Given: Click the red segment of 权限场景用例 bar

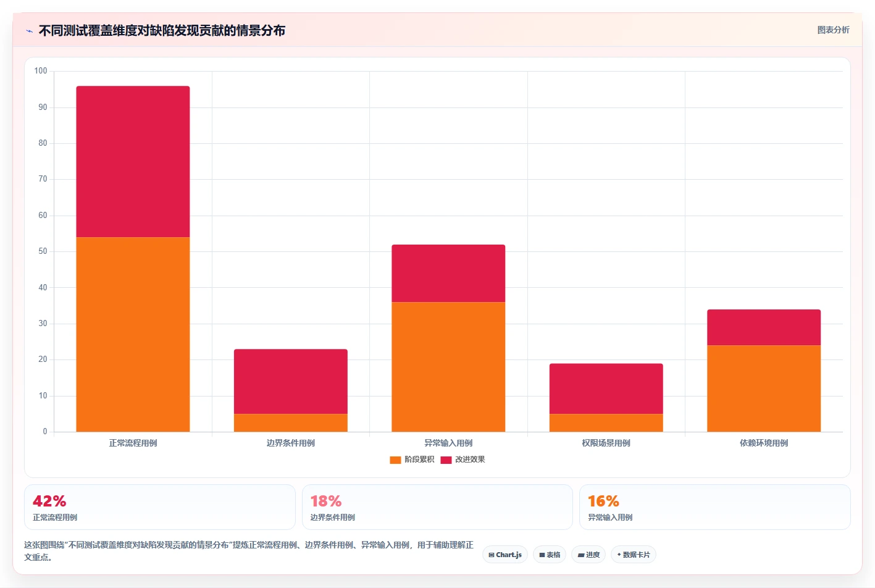Looking at the screenshot, I should (x=606, y=388).
